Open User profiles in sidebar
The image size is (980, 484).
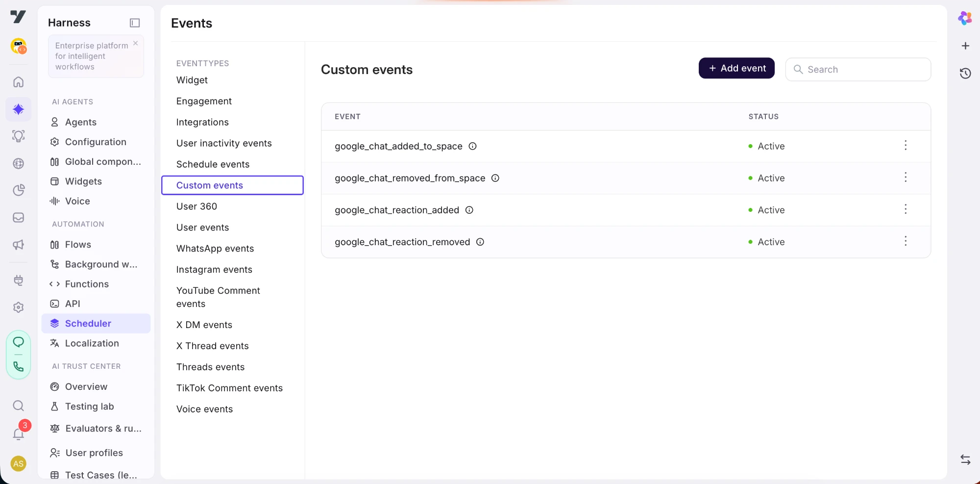94,453
